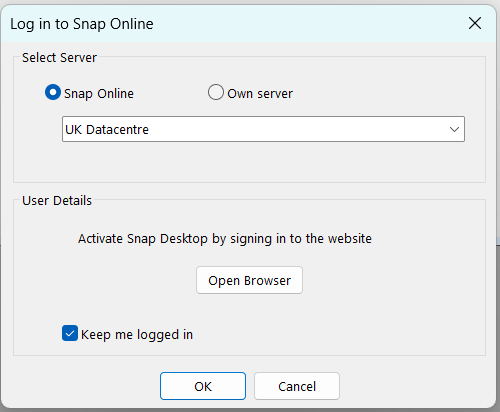Click the Open Browser button
Screen dimensions: 500x412
click(249, 280)
